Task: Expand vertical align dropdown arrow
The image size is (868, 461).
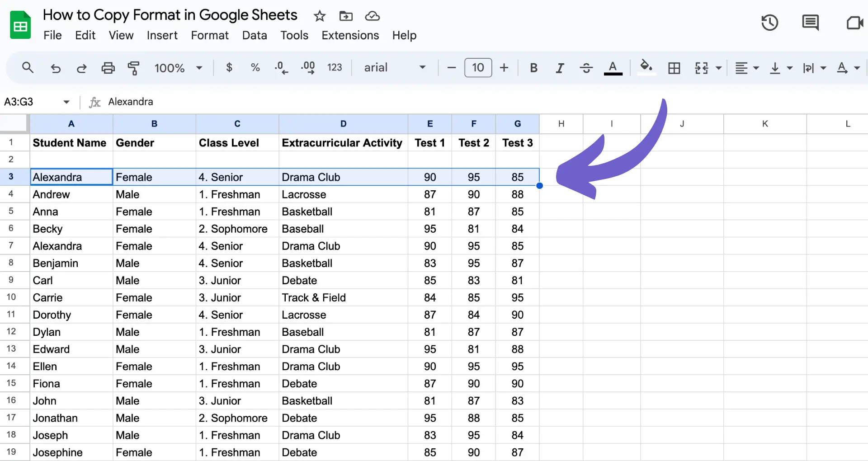Action: (x=790, y=68)
